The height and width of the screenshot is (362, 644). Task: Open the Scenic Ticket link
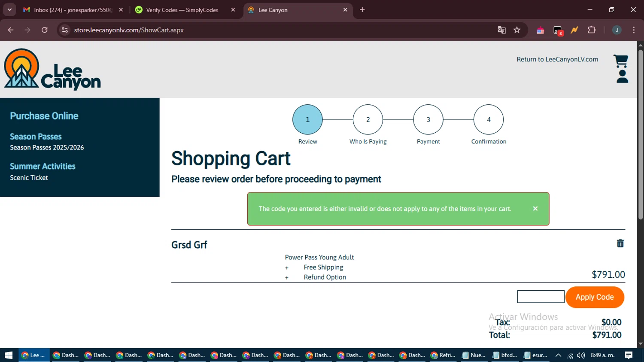point(29,177)
